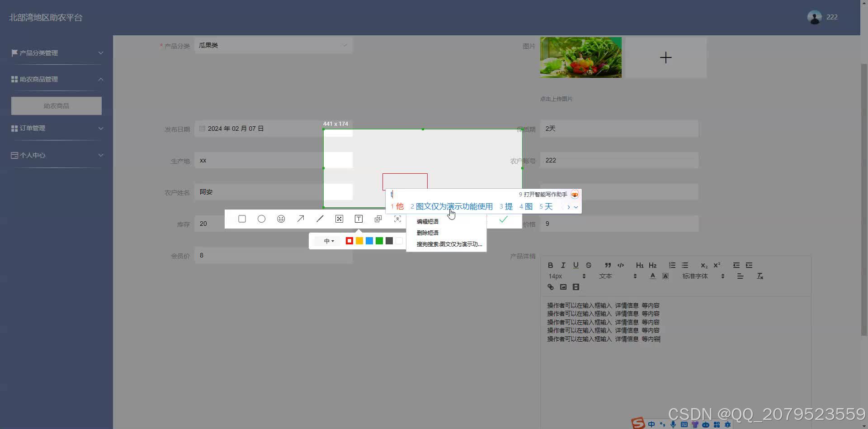The width and height of the screenshot is (868, 429).
Task: Apply underline formatting in editor
Action: 576,265
